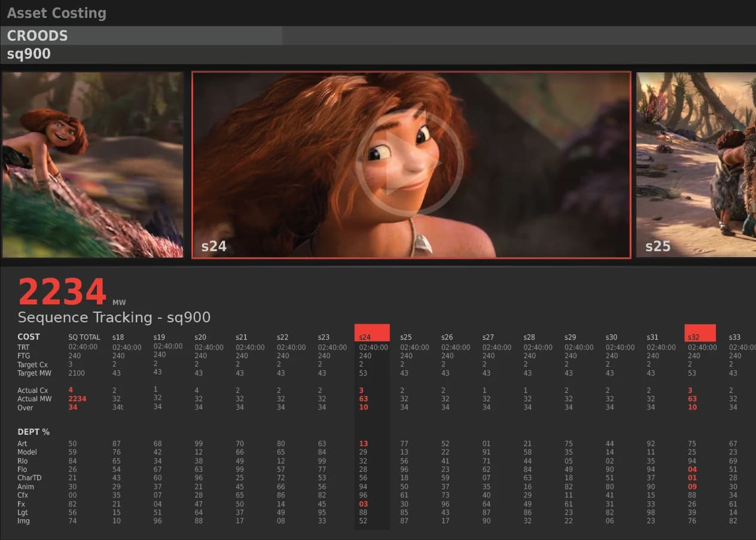756x540 pixels.
Task: Click red 2234 in SQ TOTAL Actual MW
Action: (x=78, y=399)
